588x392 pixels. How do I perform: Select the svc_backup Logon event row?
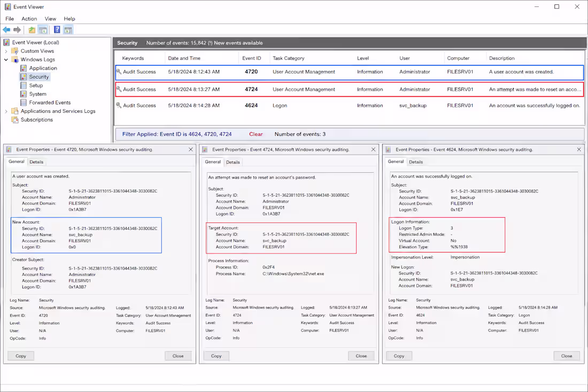point(350,105)
